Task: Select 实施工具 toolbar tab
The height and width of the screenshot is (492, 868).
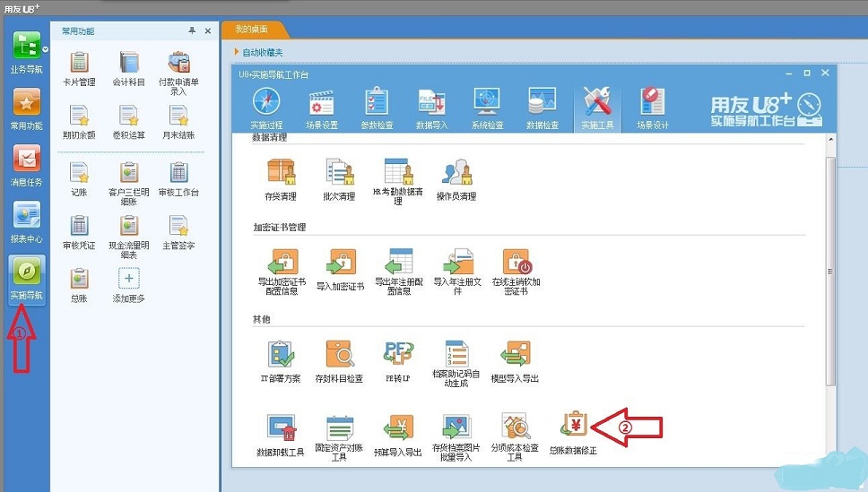Action: (x=597, y=108)
